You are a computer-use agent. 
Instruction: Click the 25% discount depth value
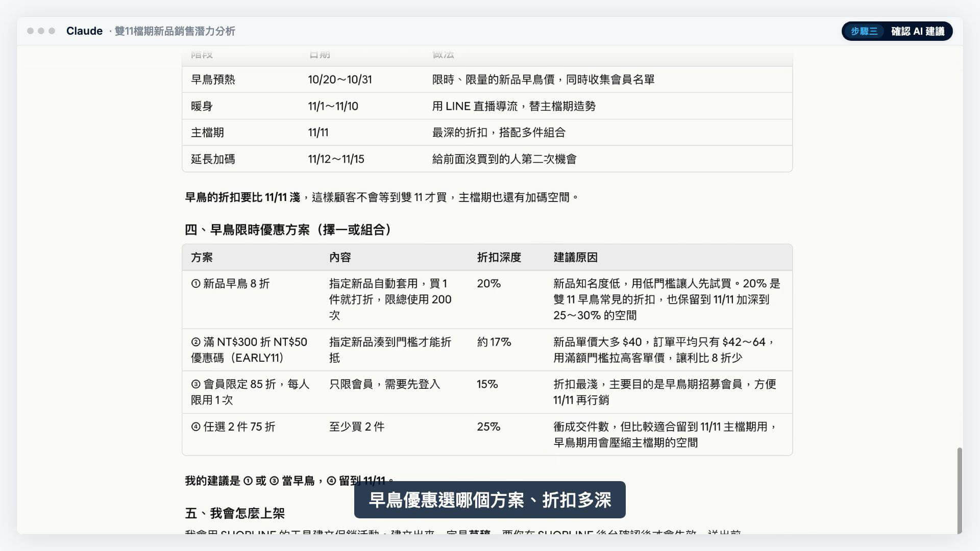[x=488, y=427]
